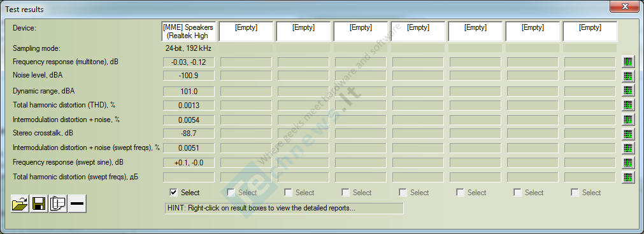Click the THD graph icon at row end
Screen dimensions: 644x234
[628, 105]
